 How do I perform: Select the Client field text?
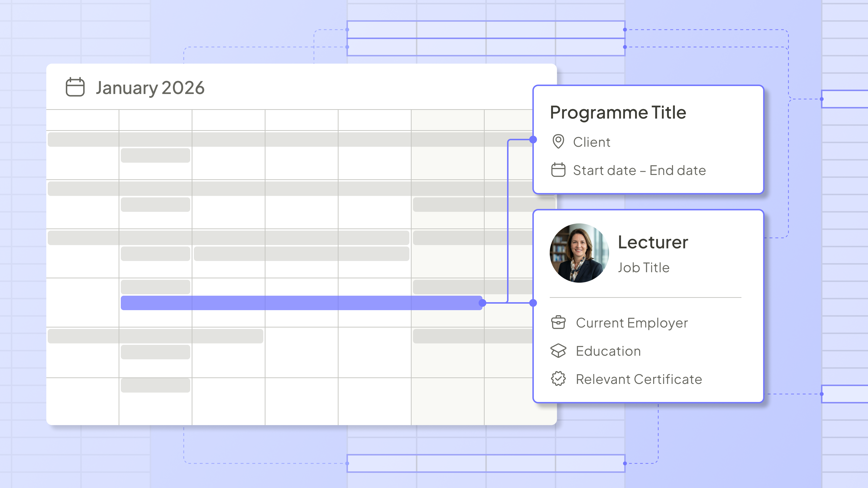[591, 142]
